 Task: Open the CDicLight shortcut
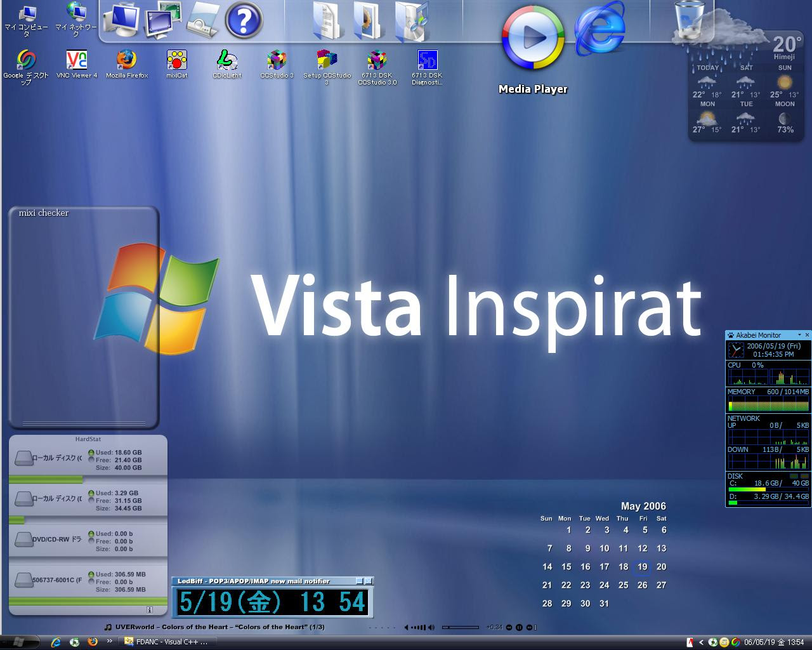point(227,65)
